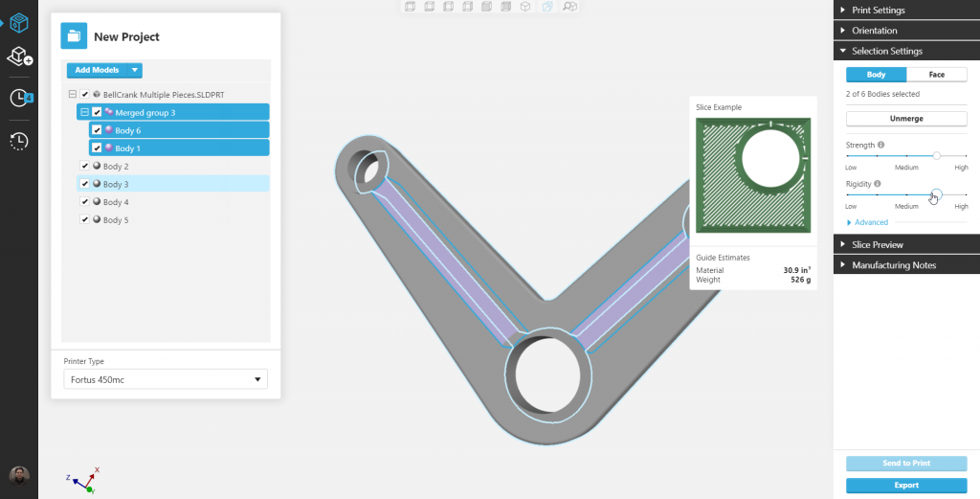980x499 pixels.
Task: Select Body 2 in the model tree
Action: click(x=173, y=166)
